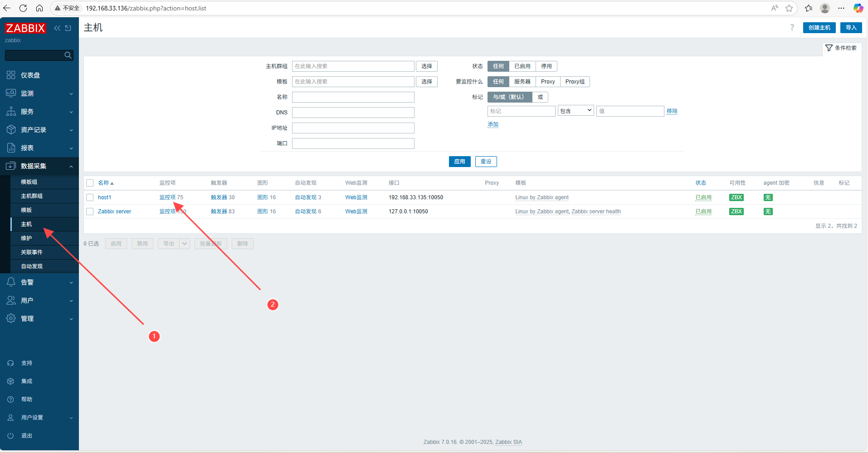Check the select-all hosts checkbox
868x453 pixels.
90,183
